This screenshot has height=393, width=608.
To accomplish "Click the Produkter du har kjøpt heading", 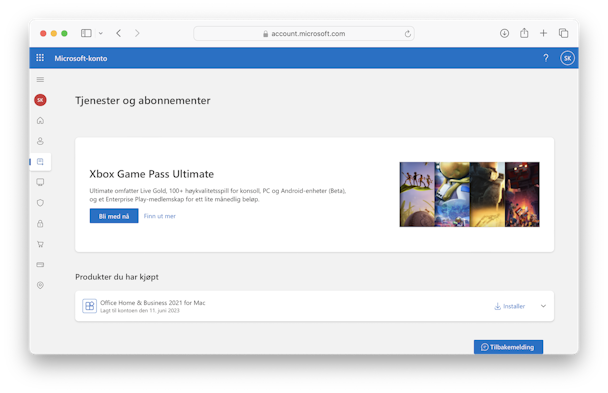I will click(x=117, y=277).
